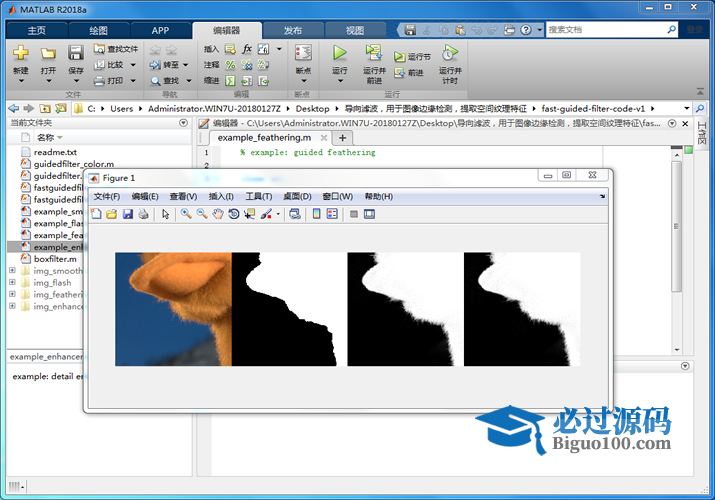
Task: Click Run Section (运行节) button
Action: click(412, 57)
